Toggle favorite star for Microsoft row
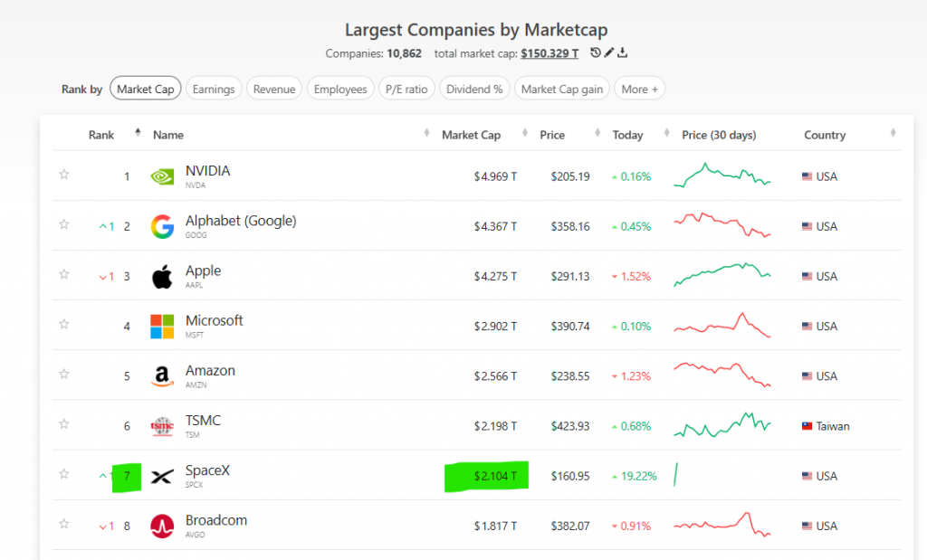Screen dimensions: 927x560 coord(64,324)
